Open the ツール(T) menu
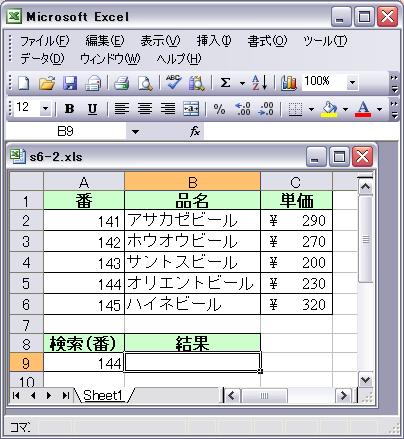 (x=325, y=41)
